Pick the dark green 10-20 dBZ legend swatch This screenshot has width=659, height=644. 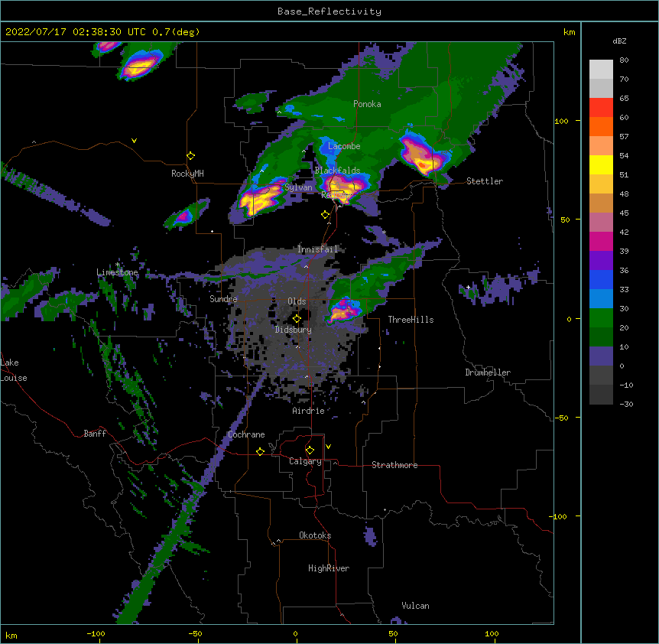[601, 337]
